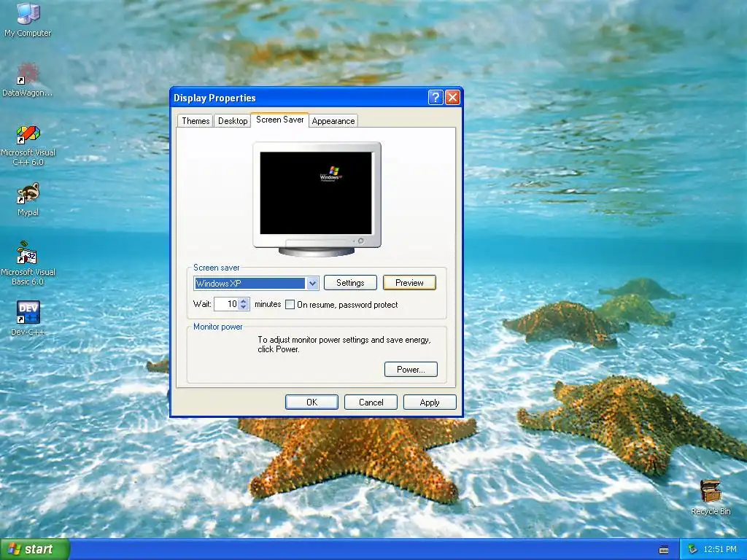
Task: Open monitor Power settings
Action: [x=411, y=370]
